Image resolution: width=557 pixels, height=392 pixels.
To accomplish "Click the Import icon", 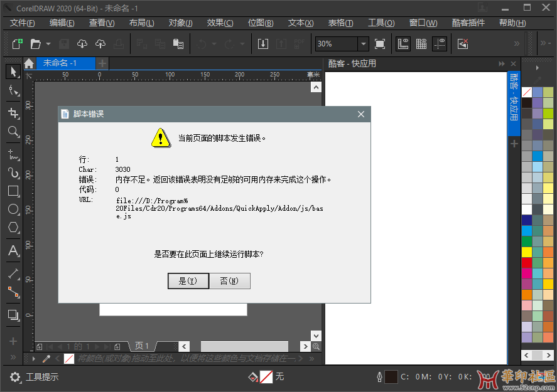I will (x=263, y=44).
